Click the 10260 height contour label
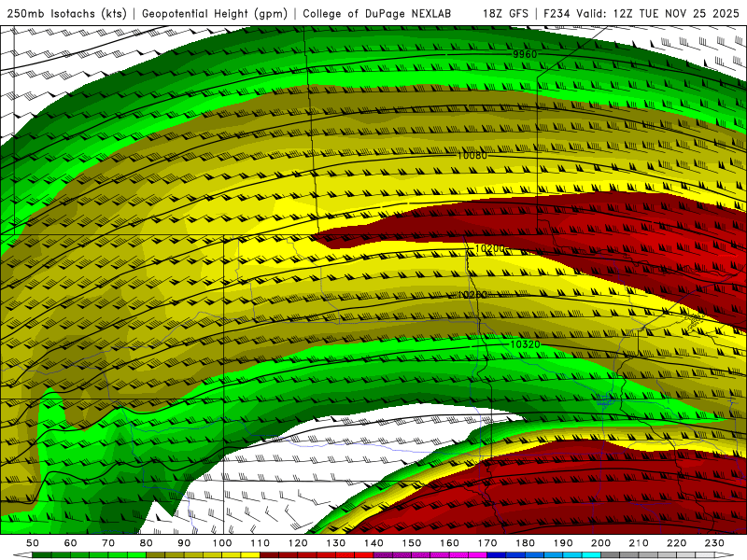Screen dimensions: 747x560 [x=472, y=295]
